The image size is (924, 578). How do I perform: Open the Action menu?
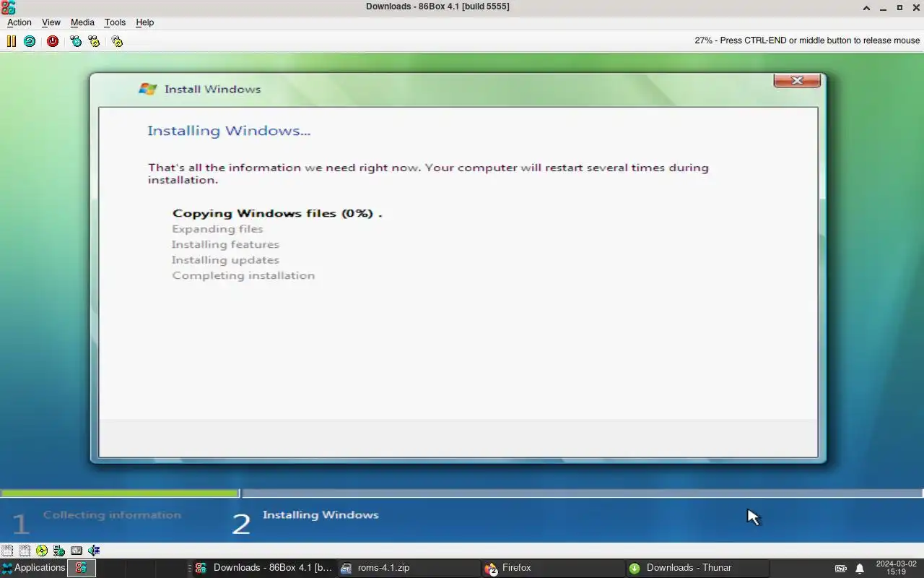(19, 22)
